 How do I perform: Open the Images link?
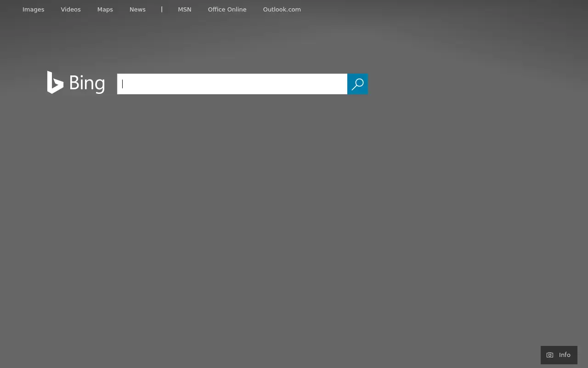click(x=34, y=9)
